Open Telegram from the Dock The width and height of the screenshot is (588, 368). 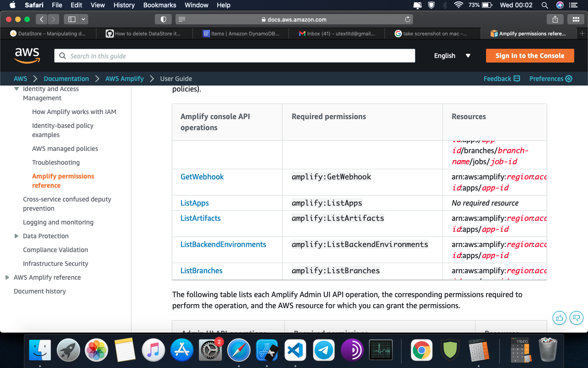(x=324, y=350)
